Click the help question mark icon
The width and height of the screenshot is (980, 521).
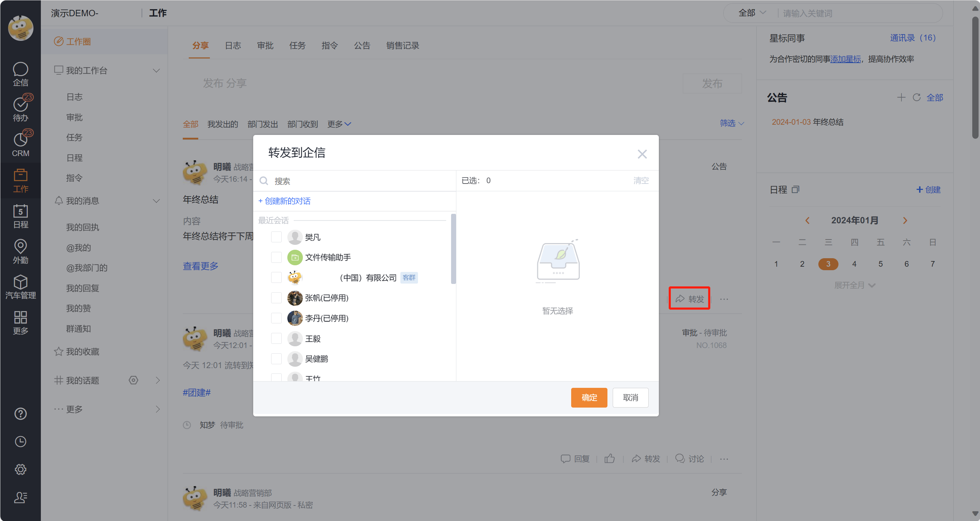pos(20,414)
